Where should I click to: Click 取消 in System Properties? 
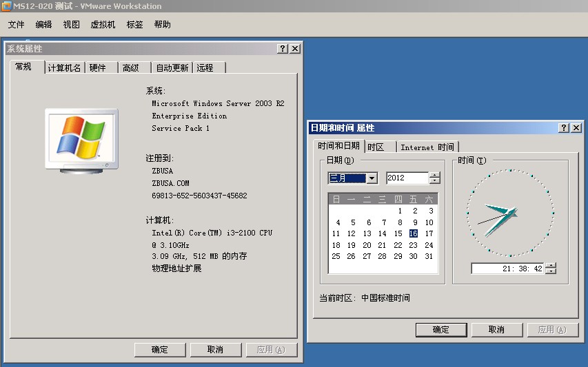(216, 350)
